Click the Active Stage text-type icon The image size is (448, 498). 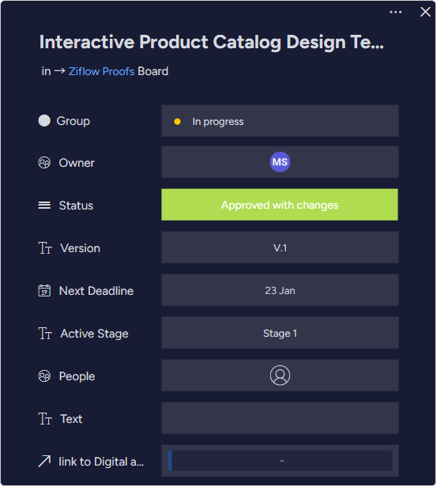point(45,334)
